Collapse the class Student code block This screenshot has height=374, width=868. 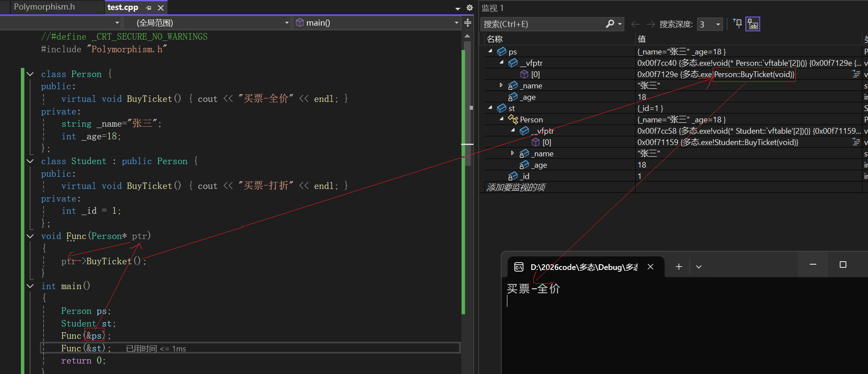(30, 161)
